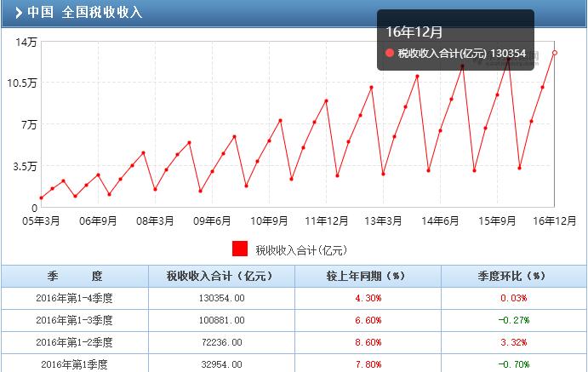Click the 16年12月 tooltip title
Screen dimensions: 588x372
pos(414,32)
